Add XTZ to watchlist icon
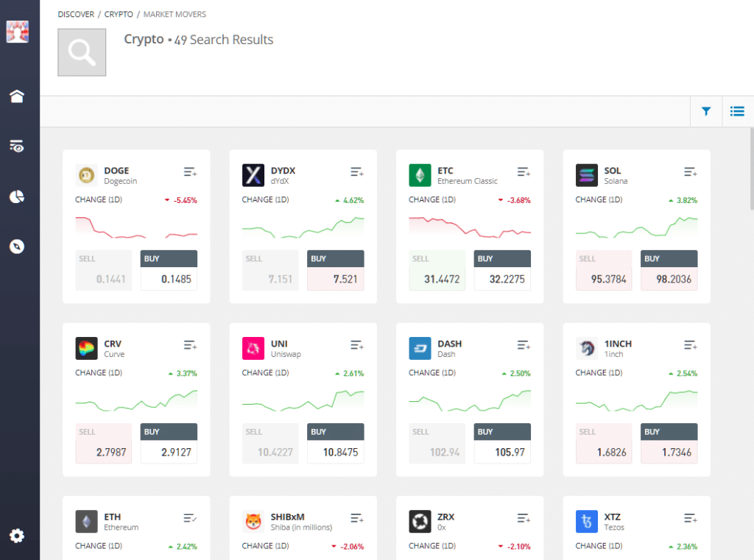The height and width of the screenshot is (560, 754). pos(691,518)
